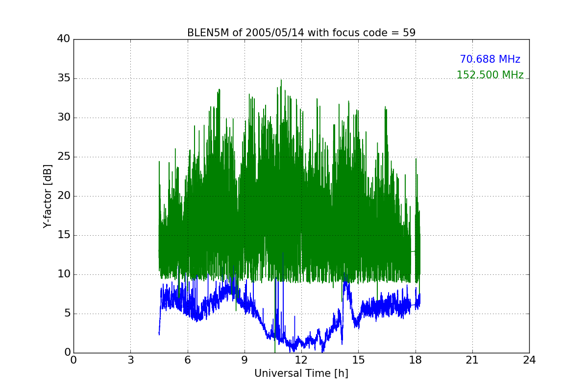Click the blue '70.688 MHz' legend label
The width and height of the screenshot is (588, 392).
[x=490, y=59]
